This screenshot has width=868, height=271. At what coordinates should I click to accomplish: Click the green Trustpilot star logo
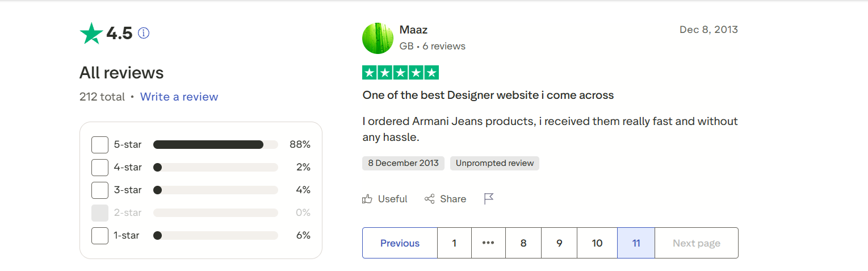pyautogui.click(x=91, y=34)
